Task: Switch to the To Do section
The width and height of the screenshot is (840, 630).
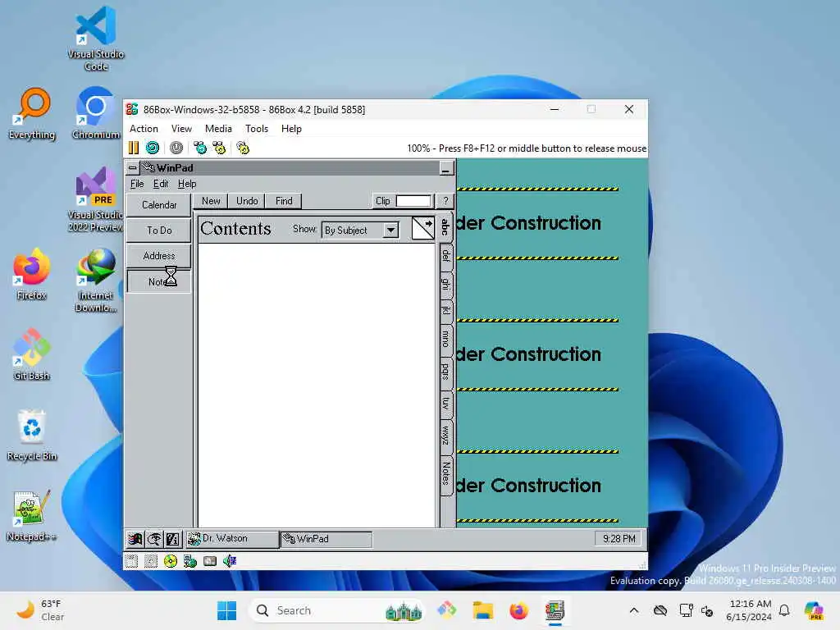Action: click(159, 231)
